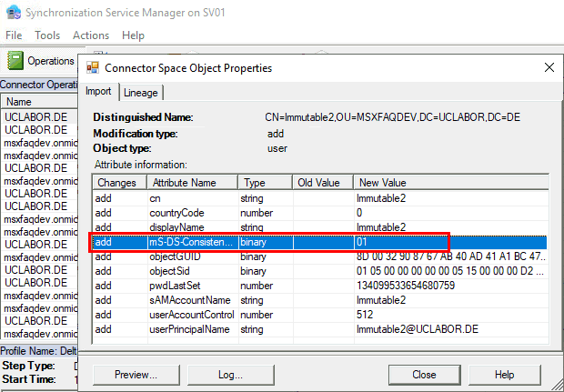Switch to the Lineage tab

click(140, 92)
